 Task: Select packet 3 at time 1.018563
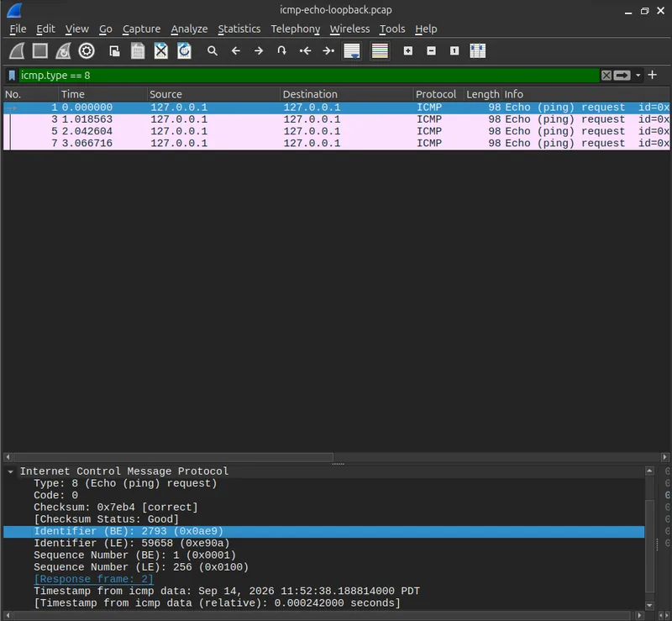click(x=337, y=119)
